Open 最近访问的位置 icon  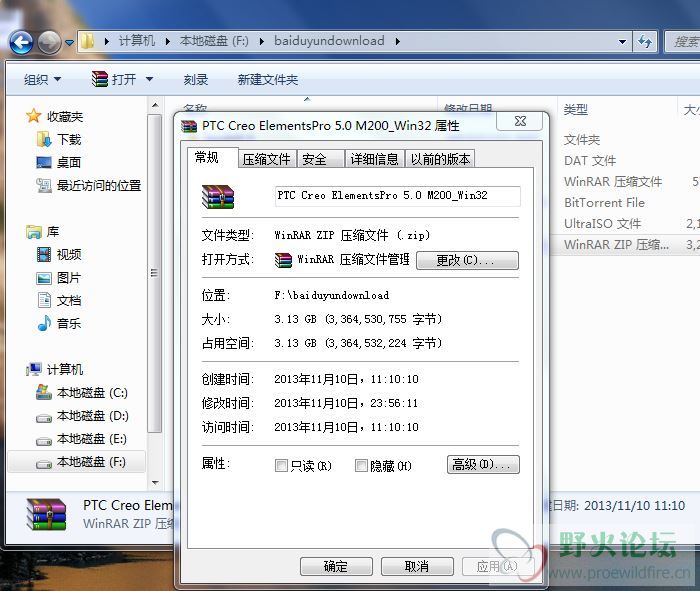[44, 185]
